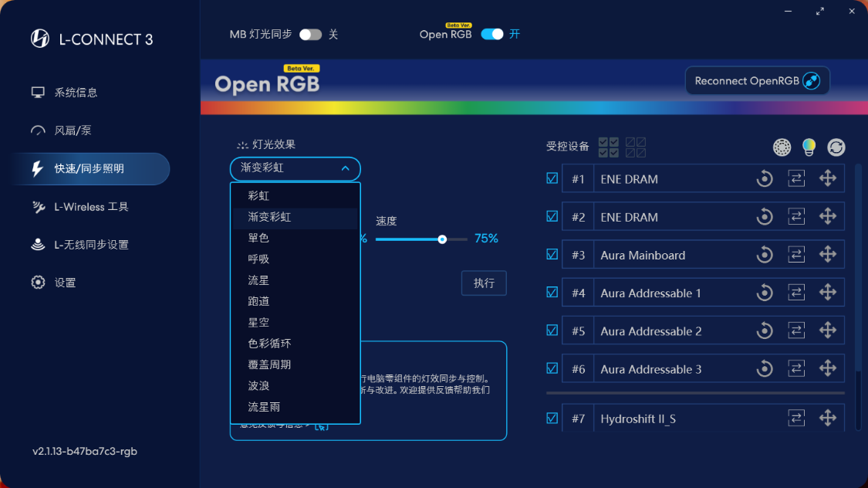Click the swap-direction icon for Aura Addressable 1
The width and height of the screenshot is (868, 488).
[x=796, y=293]
